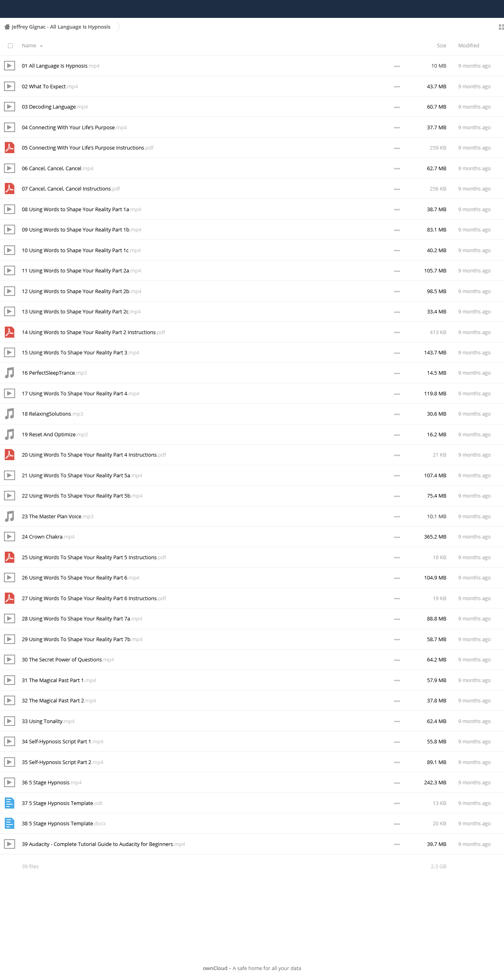
Task: Click PDF icon for 05 Connecting With Your Life's Purpose Instructions
Action: coord(10,148)
